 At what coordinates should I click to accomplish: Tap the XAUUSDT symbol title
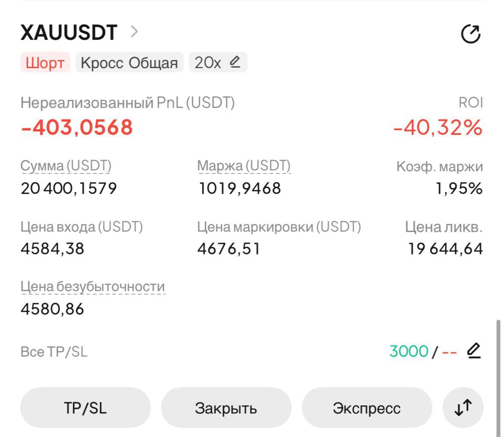(69, 33)
